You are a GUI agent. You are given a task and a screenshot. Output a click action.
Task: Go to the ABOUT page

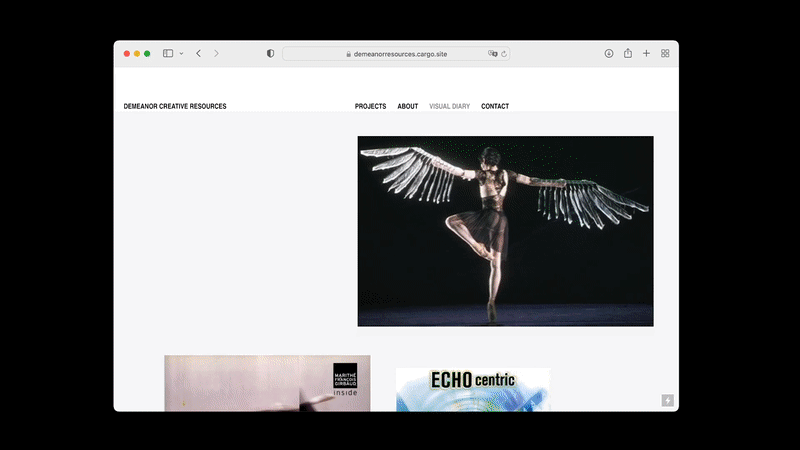pos(407,106)
